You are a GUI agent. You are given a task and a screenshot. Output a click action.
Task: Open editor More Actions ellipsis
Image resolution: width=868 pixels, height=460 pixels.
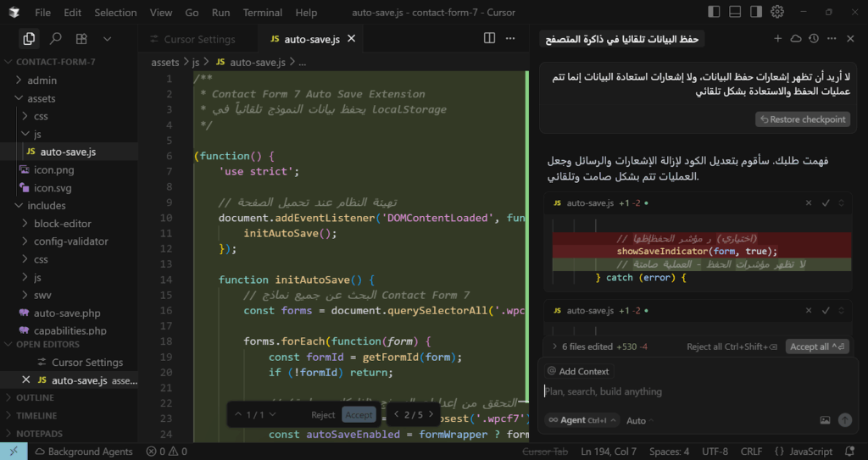(x=510, y=38)
